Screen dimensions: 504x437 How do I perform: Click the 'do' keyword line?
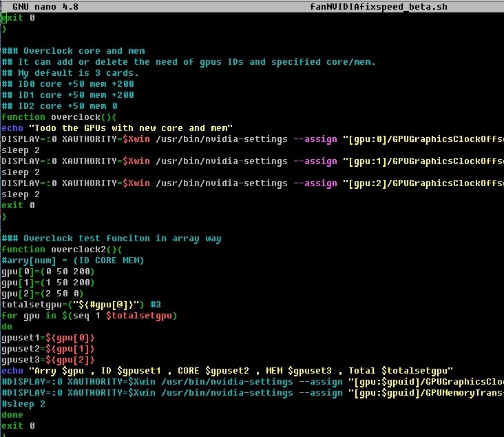tap(7, 327)
